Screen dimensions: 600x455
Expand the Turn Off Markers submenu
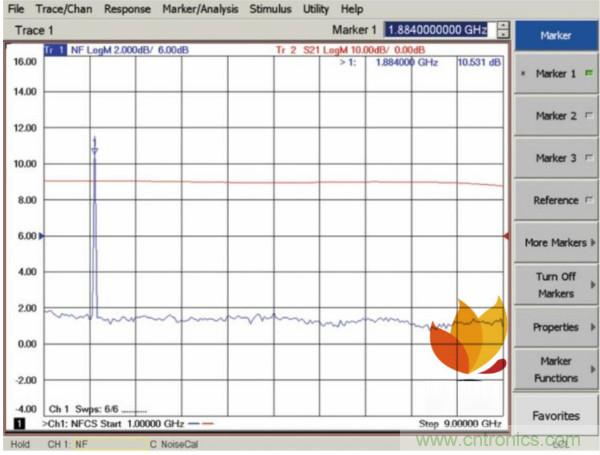click(555, 285)
